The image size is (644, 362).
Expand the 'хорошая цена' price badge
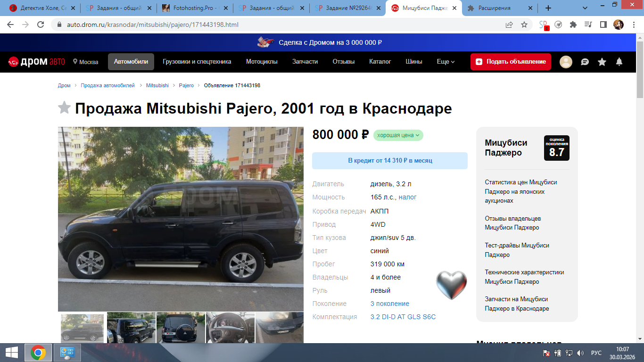point(398,135)
